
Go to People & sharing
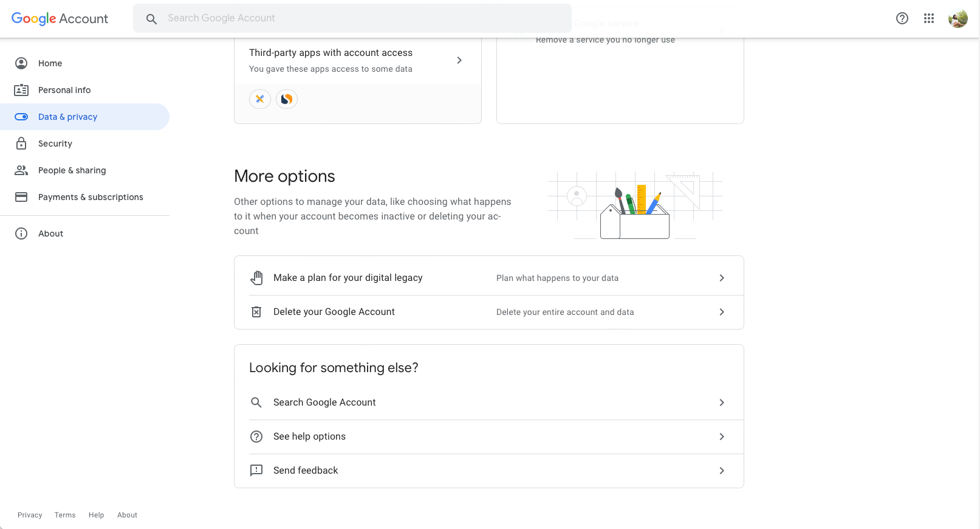[x=72, y=170]
